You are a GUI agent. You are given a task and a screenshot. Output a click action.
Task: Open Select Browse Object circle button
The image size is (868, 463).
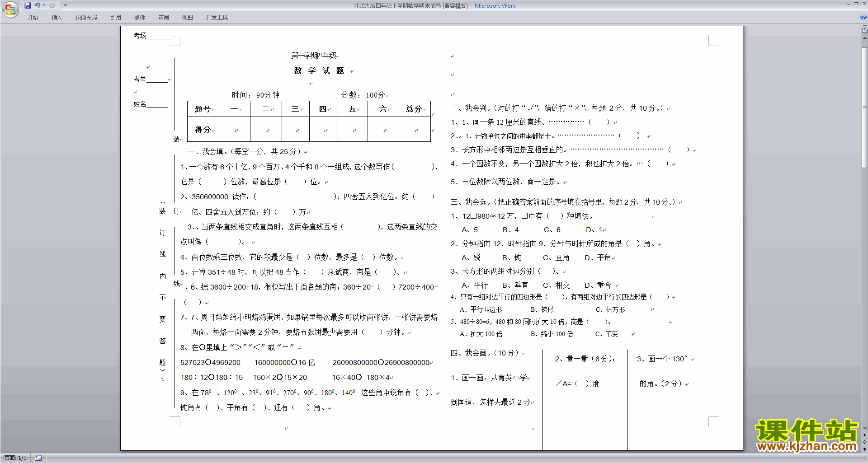(865, 442)
